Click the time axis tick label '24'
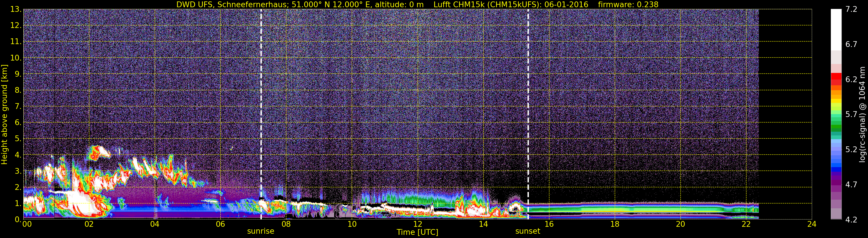 pyautogui.click(x=812, y=224)
